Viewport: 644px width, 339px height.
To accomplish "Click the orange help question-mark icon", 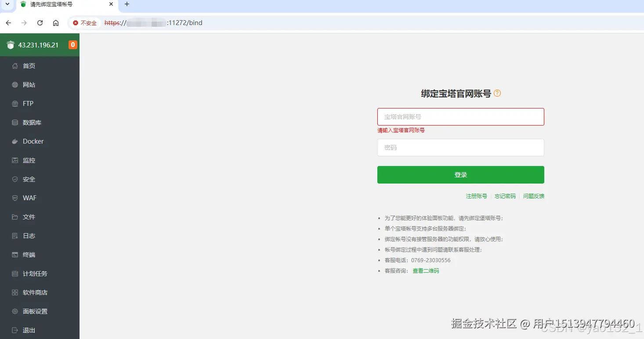I will [x=497, y=93].
